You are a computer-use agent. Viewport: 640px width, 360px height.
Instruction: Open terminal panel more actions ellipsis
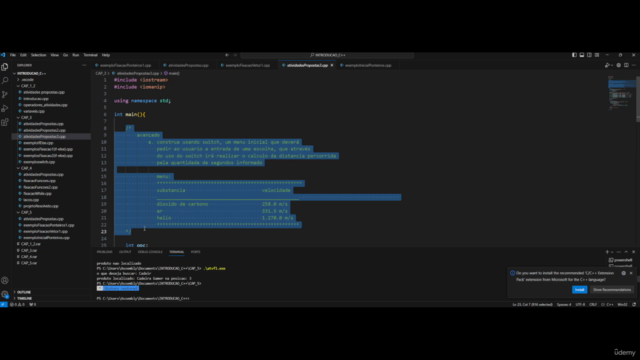pyautogui.click(x=619, y=252)
